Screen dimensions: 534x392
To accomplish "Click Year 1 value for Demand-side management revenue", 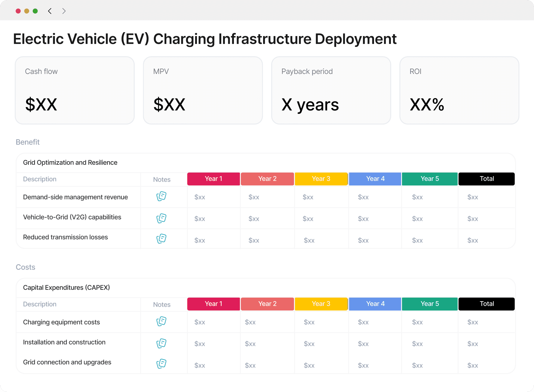I will 200,197.
